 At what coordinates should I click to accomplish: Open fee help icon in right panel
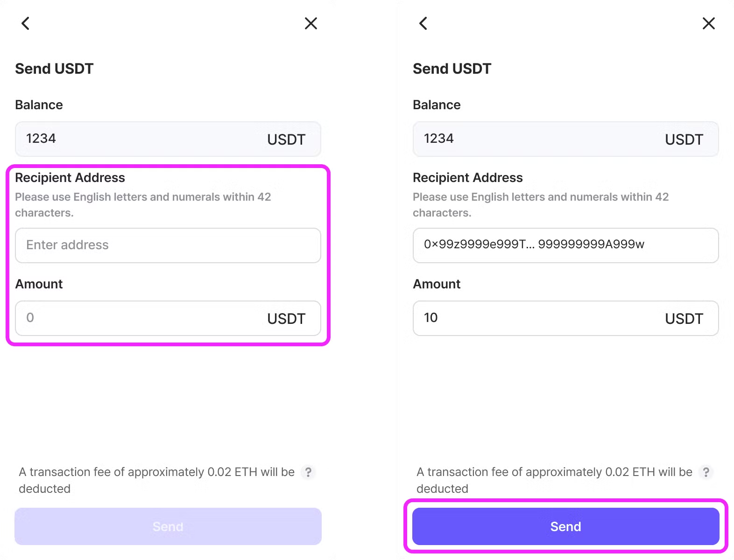pos(706,472)
